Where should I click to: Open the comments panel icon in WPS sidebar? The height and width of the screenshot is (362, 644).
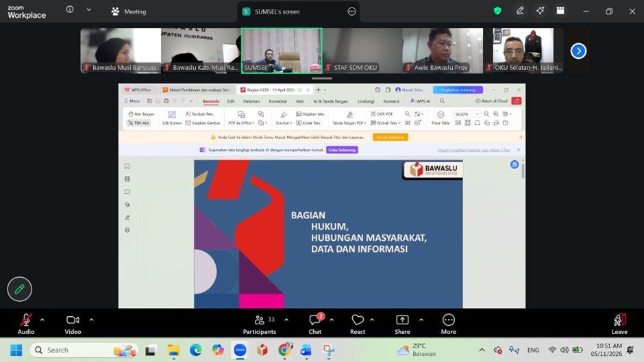(x=127, y=192)
